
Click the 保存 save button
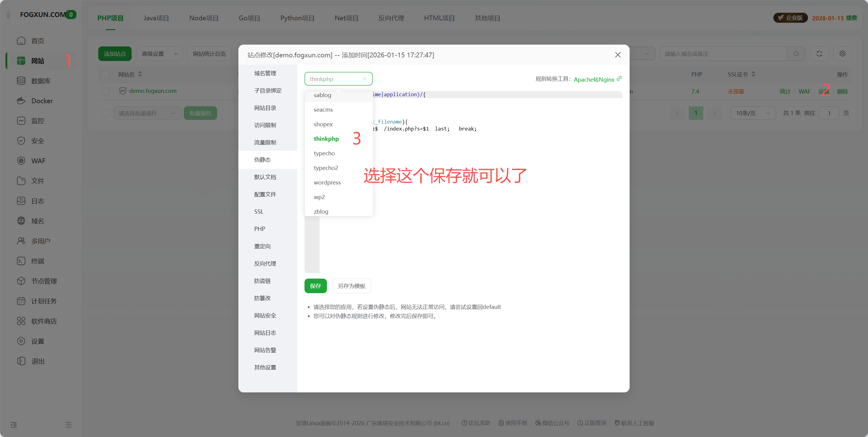pyautogui.click(x=315, y=286)
